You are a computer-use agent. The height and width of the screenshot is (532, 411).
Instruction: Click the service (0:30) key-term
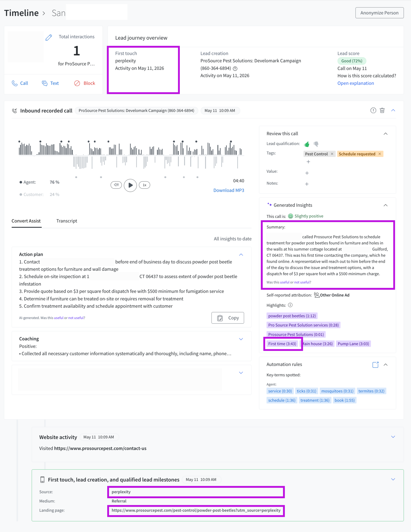coord(280,391)
